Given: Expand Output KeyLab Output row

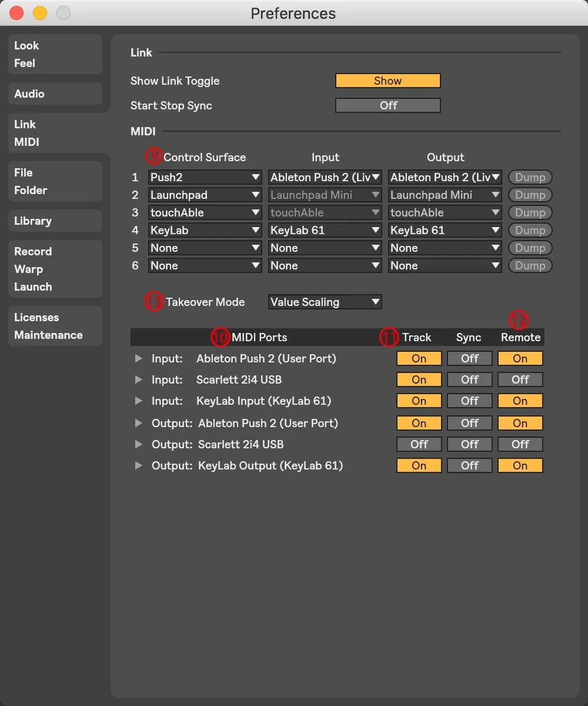Looking at the screenshot, I should coord(139,465).
